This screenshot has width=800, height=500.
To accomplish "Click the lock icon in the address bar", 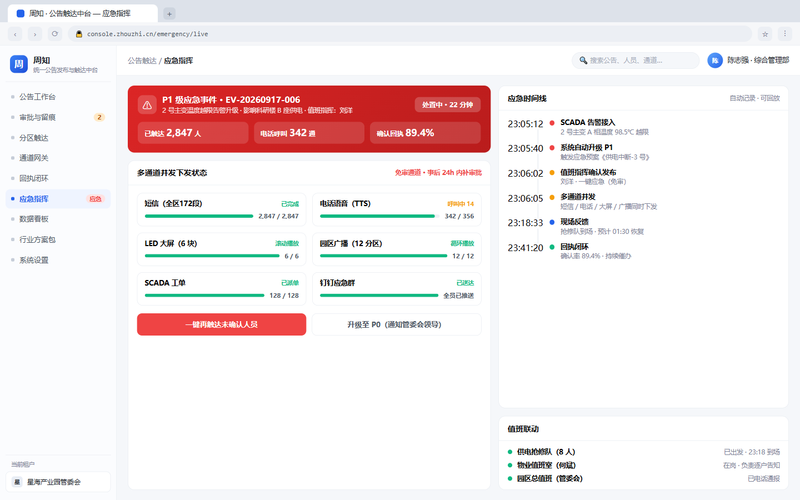I will [79, 34].
